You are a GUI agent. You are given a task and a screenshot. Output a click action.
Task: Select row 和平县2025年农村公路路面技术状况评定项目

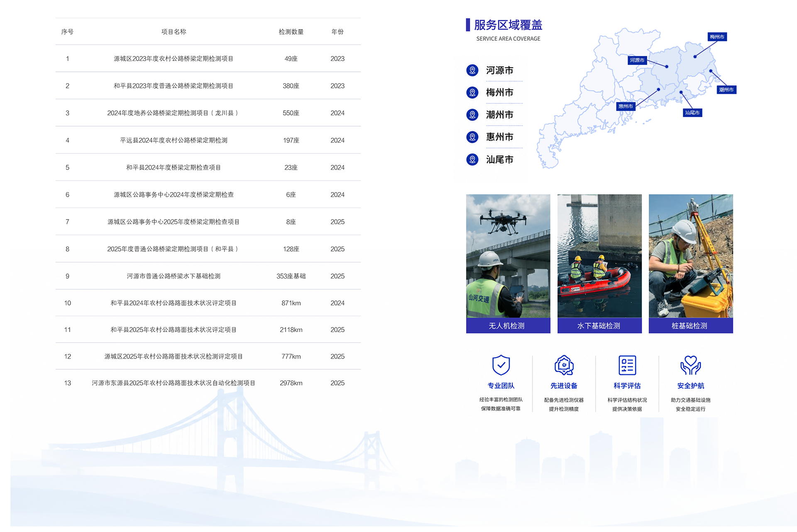click(208, 329)
